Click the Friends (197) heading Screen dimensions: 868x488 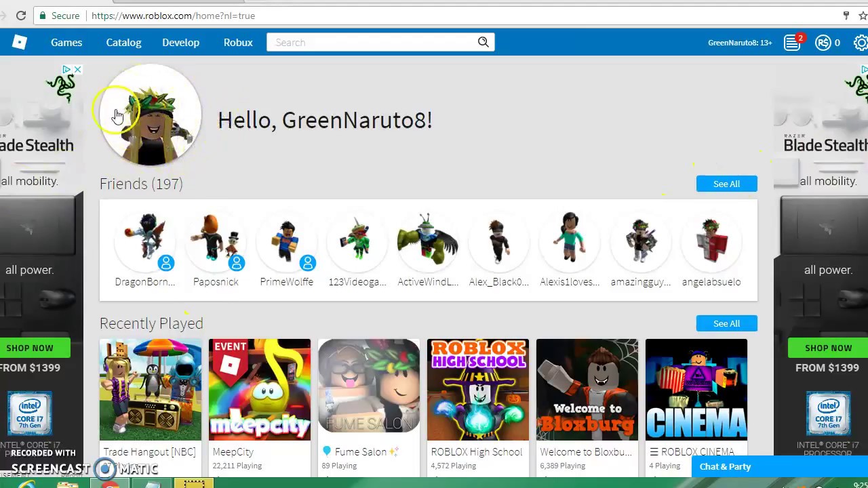[141, 184]
